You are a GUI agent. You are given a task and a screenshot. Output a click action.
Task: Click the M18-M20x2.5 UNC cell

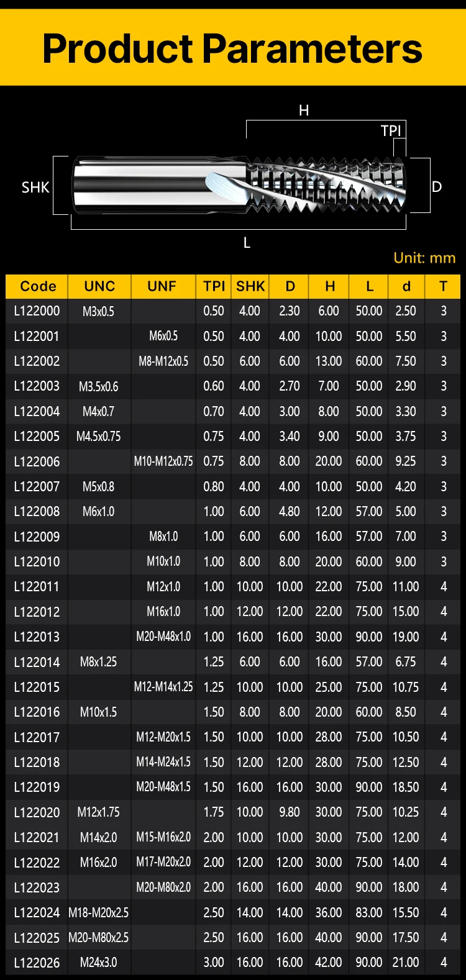tap(98, 913)
